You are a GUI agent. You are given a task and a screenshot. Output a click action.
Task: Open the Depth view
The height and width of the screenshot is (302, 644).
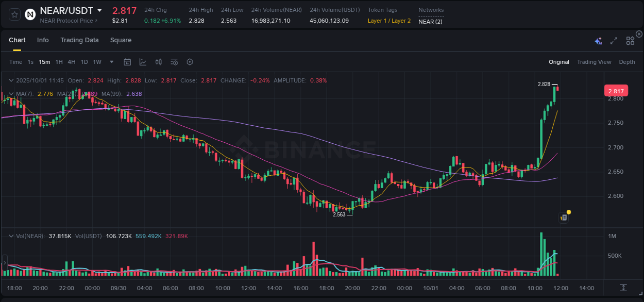coord(626,62)
